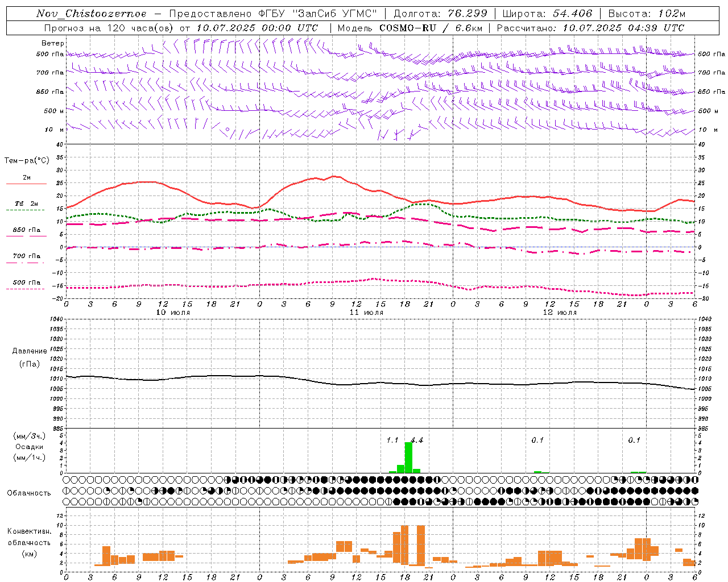Click the black pressure curve
The height and width of the screenshot is (582, 728).
click(x=380, y=383)
